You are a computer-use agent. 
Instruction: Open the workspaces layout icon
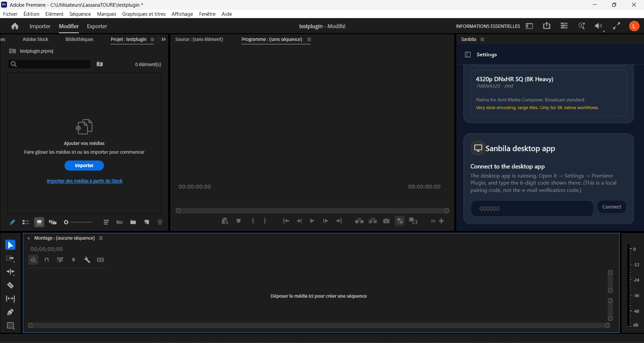(x=529, y=26)
